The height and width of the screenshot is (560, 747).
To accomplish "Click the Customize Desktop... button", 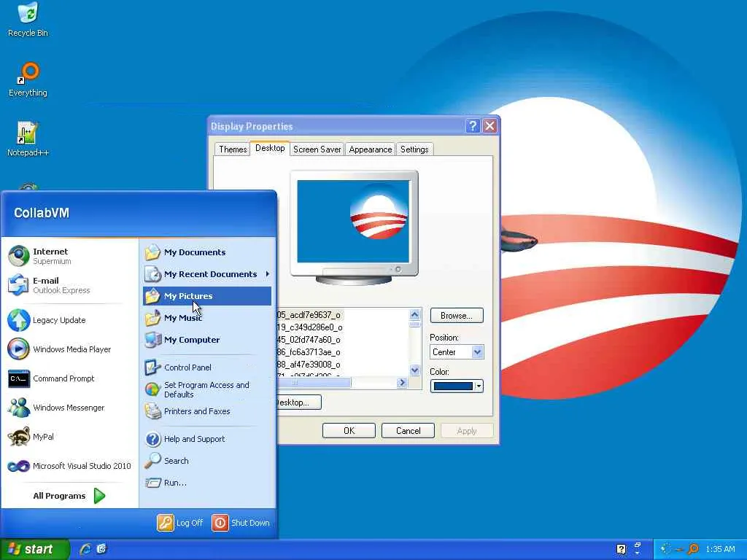I will pyautogui.click(x=298, y=402).
